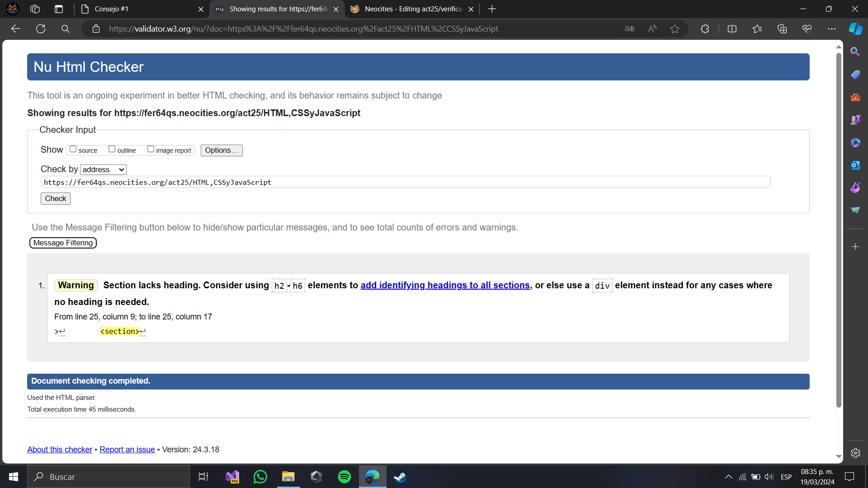Toggle the image report checkbox
The image size is (868, 488).
pyautogui.click(x=150, y=150)
